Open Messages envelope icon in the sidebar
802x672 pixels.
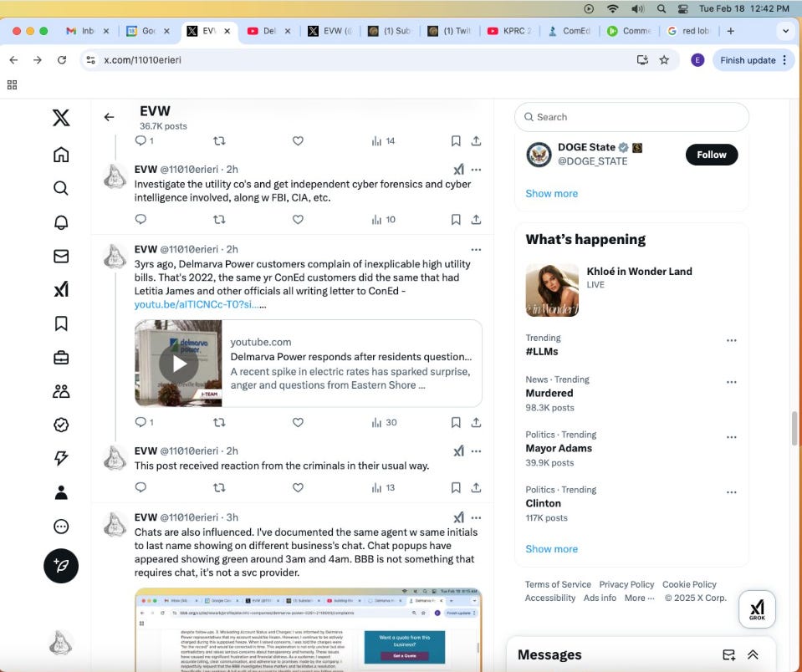tap(61, 256)
